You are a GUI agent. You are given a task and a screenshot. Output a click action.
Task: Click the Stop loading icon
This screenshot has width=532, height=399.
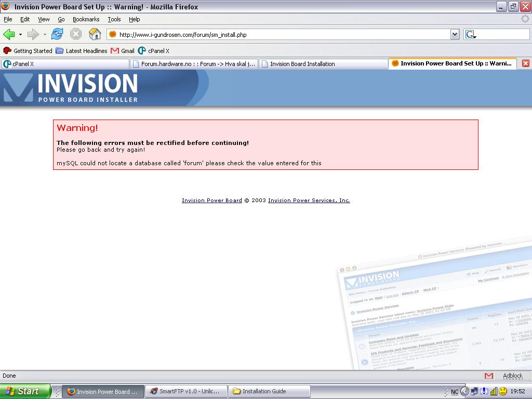click(x=76, y=34)
